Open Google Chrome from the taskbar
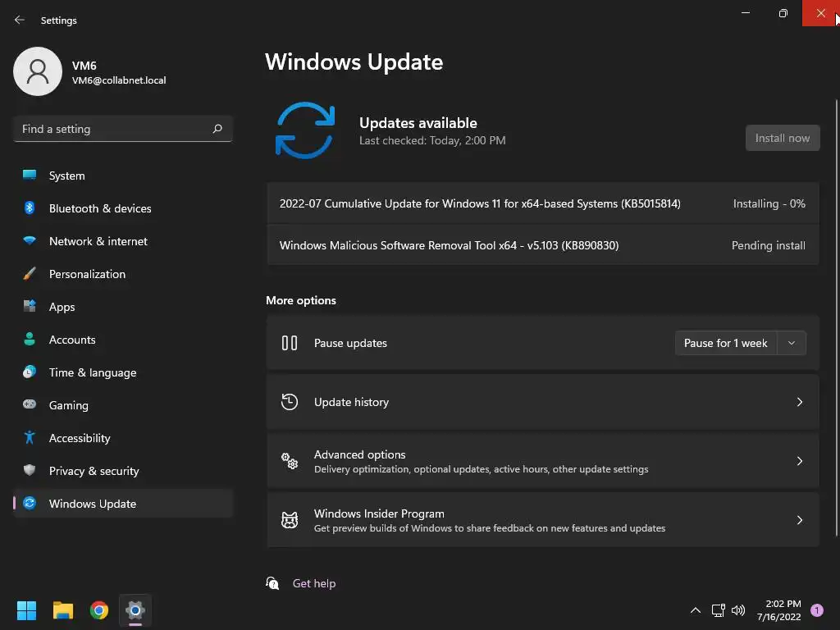 (x=99, y=610)
